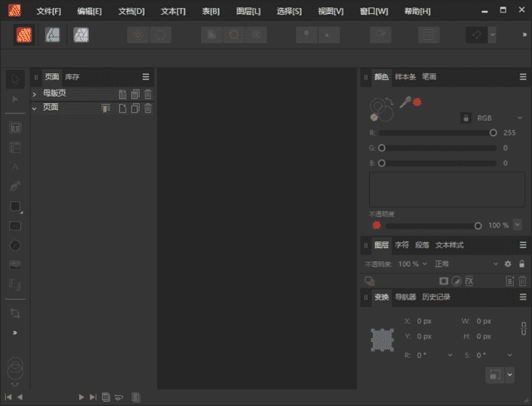Switch to the 样本条 tab

pos(406,77)
